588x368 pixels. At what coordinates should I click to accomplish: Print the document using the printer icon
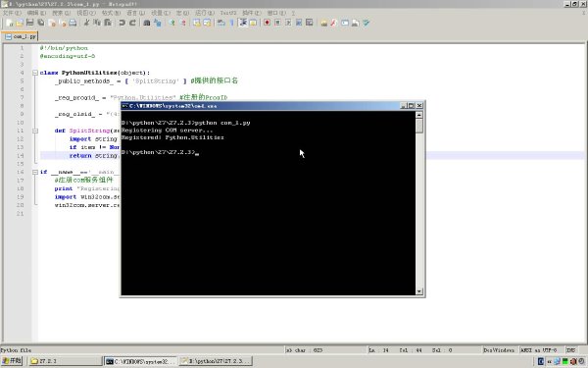[73, 23]
